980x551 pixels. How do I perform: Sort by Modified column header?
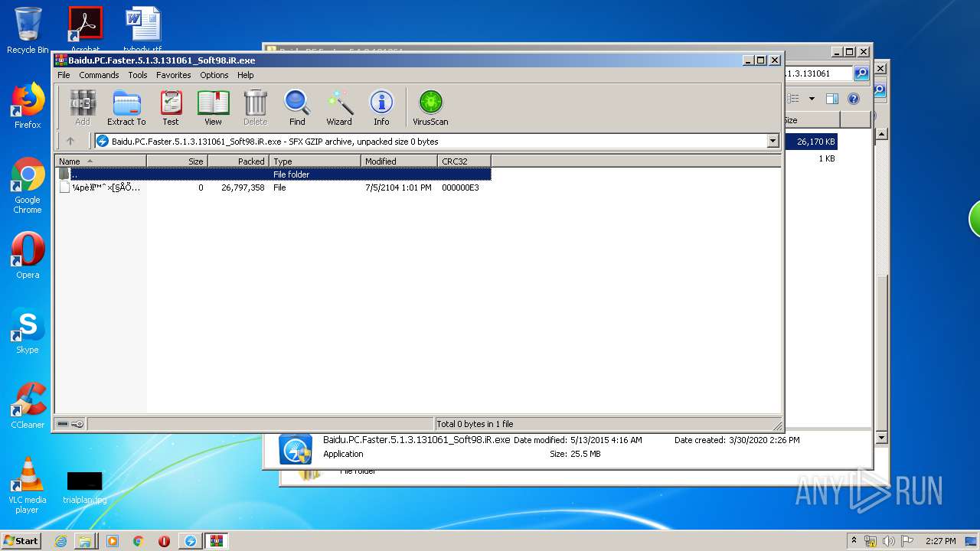click(399, 161)
